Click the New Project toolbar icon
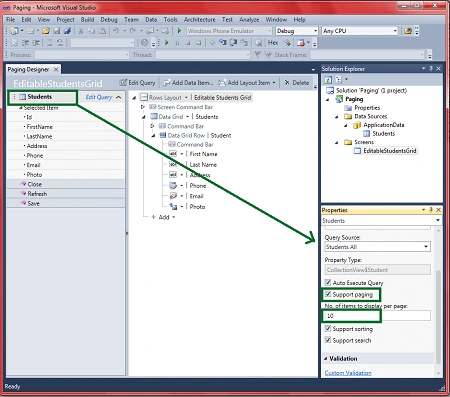The width and height of the screenshot is (450, 397). tap(14, 31)
